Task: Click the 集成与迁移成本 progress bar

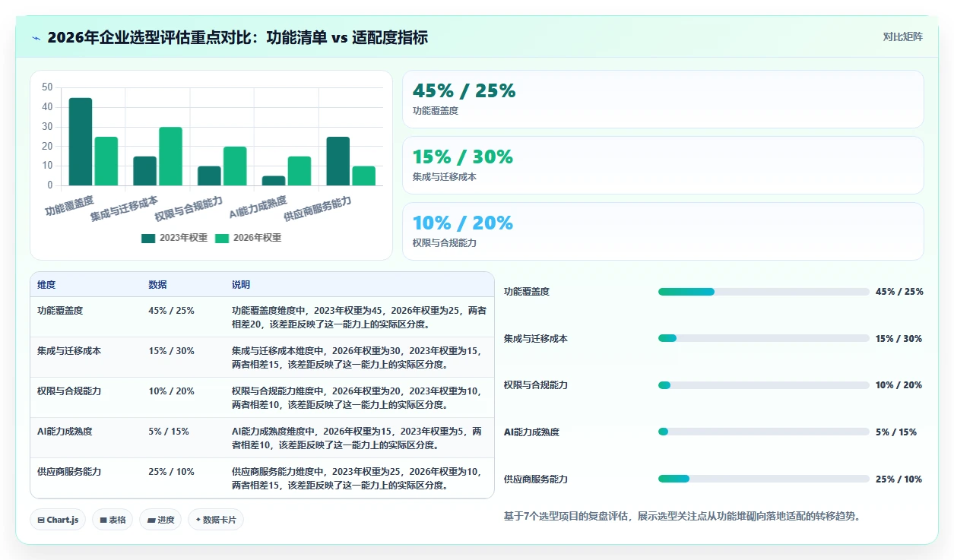Action: (x=763, y=339)
